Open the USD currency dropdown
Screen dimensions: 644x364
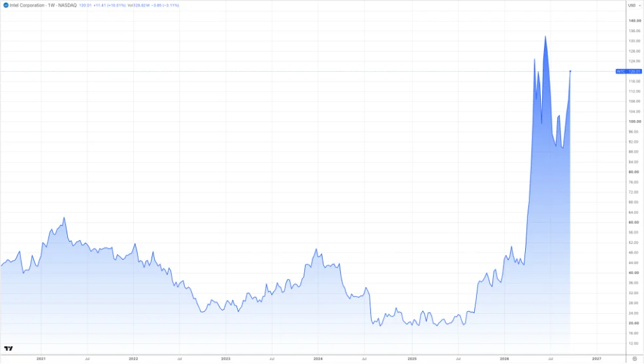[634, 5]
